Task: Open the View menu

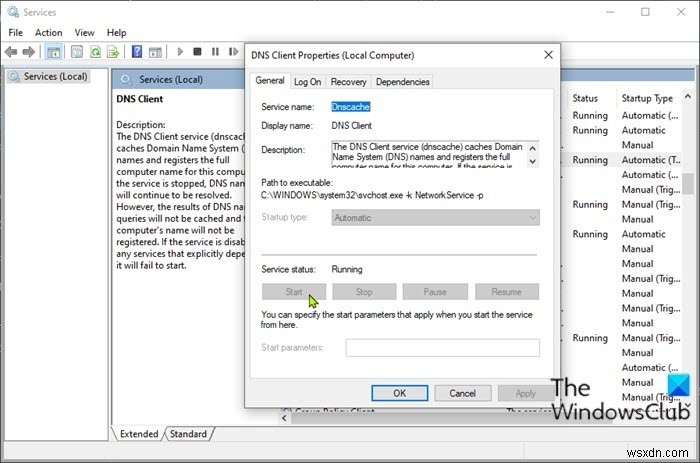Action: (84, 33)
